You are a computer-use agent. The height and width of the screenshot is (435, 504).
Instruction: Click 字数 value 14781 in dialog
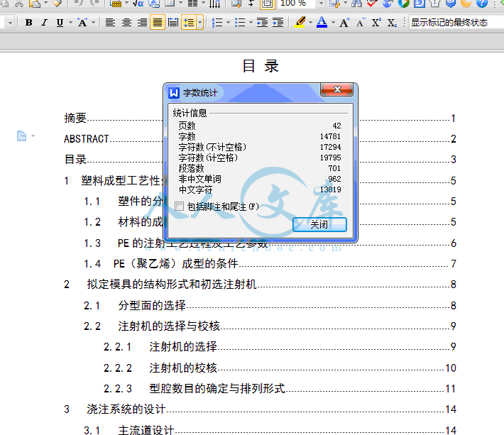(x=330, y=136)
